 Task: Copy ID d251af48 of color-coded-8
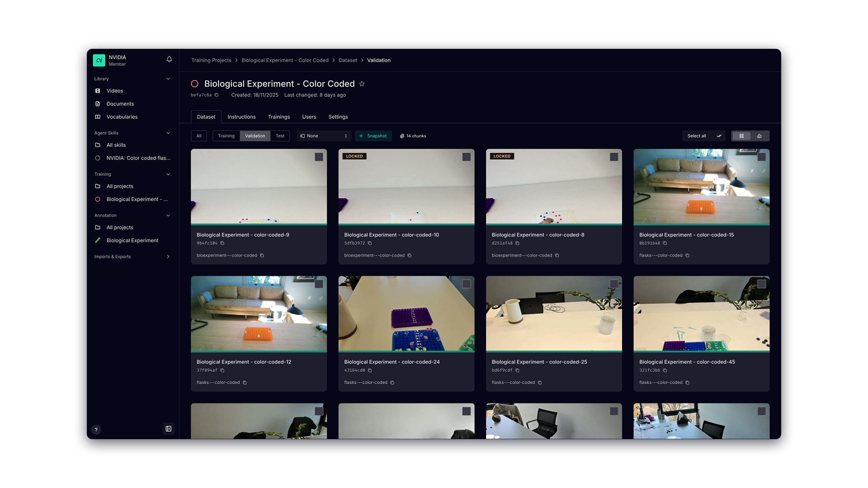tap(518, 243)
